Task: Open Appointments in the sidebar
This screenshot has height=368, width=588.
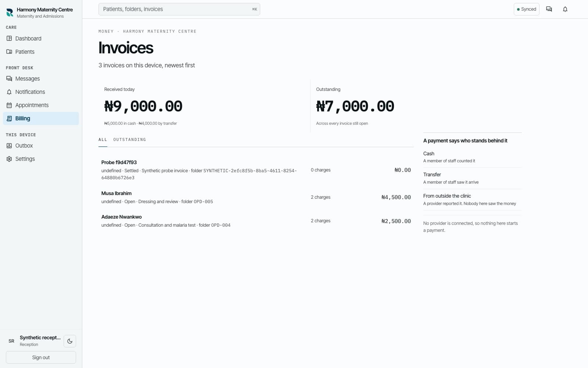Action: (41, 105)
